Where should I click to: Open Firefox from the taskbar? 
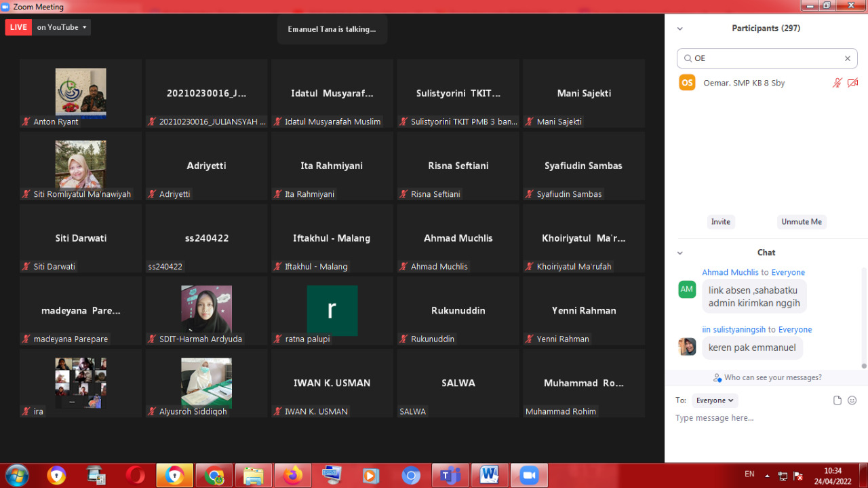coord(293,475)
